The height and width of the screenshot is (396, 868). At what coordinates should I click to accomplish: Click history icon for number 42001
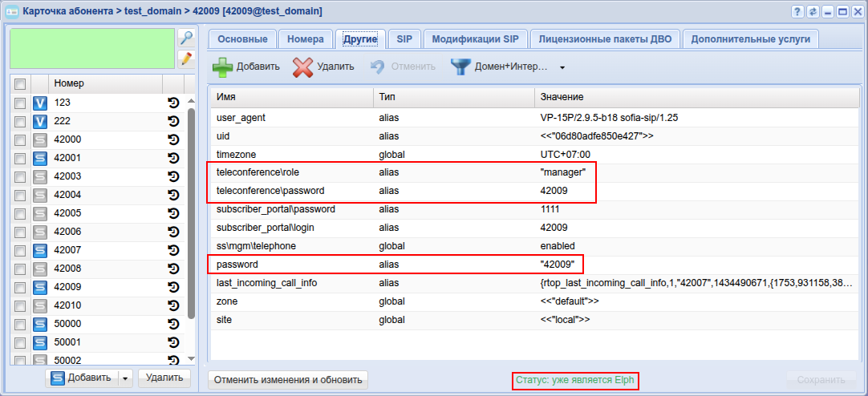tap(174, 158)
